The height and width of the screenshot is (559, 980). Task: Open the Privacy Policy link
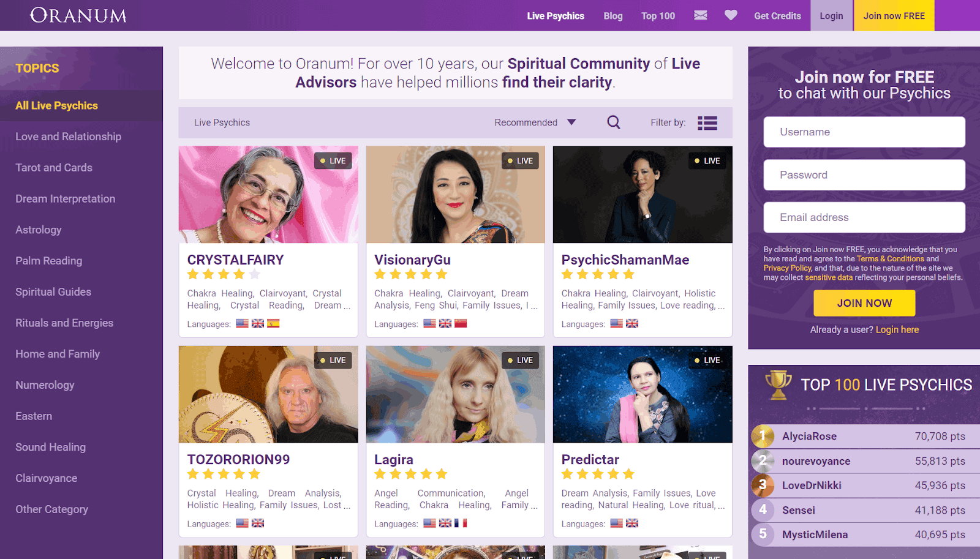pos(787,268)
